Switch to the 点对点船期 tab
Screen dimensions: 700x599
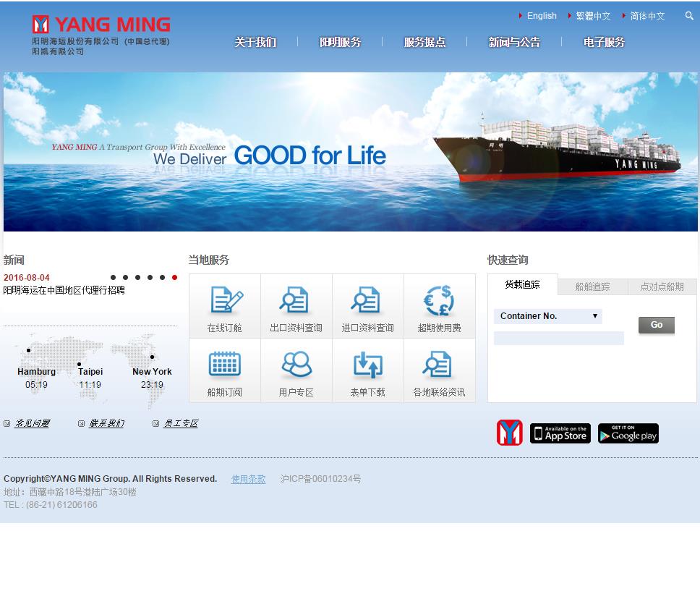pyautogui.click(x=662, y=286)
